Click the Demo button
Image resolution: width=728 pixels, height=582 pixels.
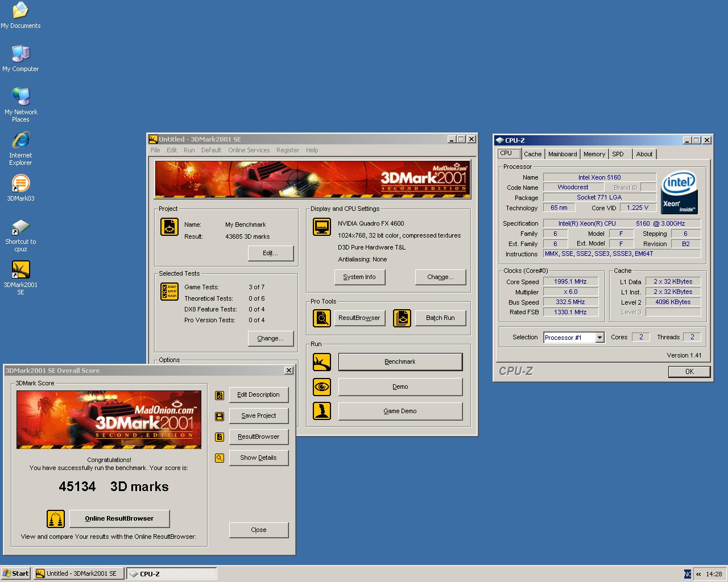tap(400, 386)
